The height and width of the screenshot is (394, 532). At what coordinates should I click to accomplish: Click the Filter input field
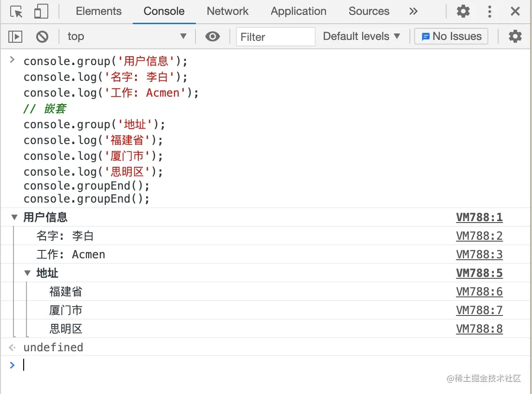(x=275, y=37)
